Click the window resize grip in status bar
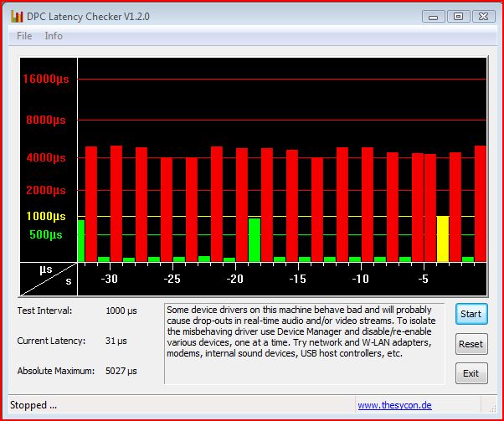Screen dimensions: 504x421 point(492,408)
